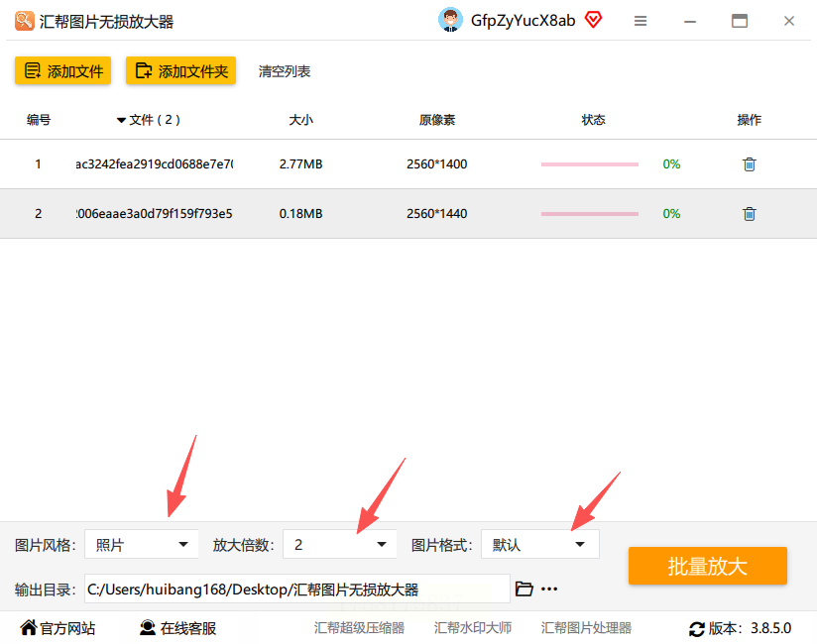
Task: Open 官方网站 home link
Action: [58, 628]
